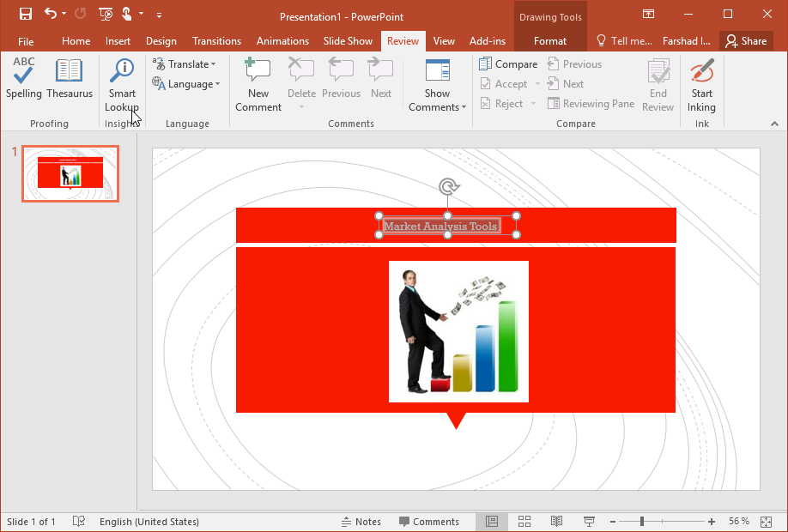Click the Redo/Repeat icon
Viewport: 788px width, 532px height.
pos(81,14)
